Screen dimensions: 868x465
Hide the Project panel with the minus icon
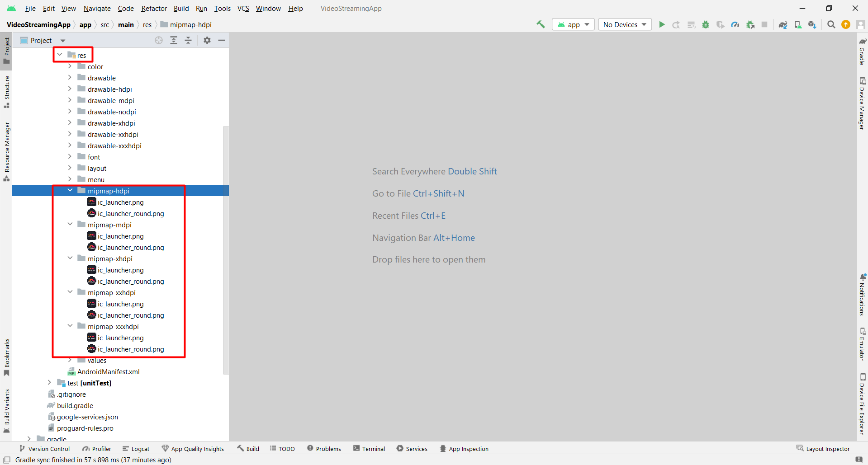click(222, 40)
